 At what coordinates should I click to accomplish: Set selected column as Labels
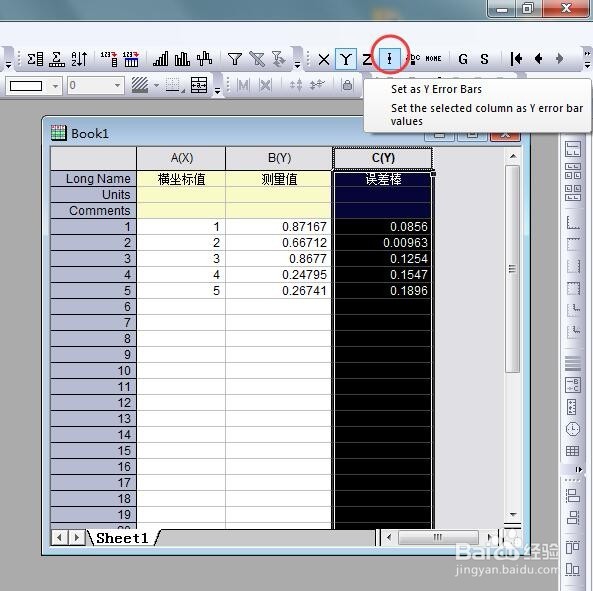[413, 59]
